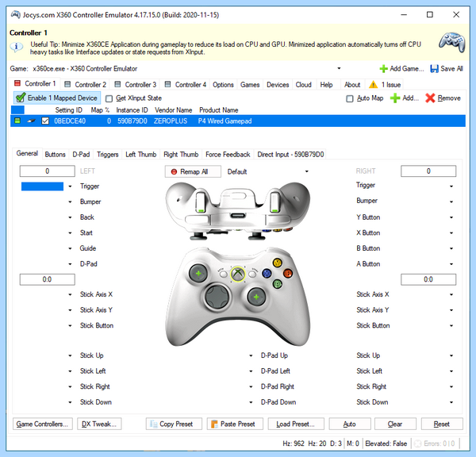476x457 pixels.
Task: Click the green plus Add icon for devices
Action: click(x=394, y=98)
